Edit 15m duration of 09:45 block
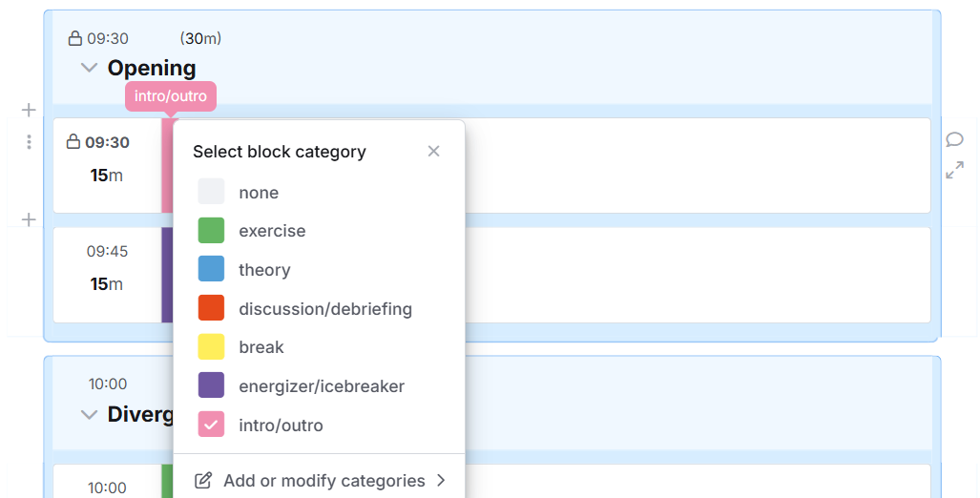The height and width of the screenshot is (498, 980). 106,284
